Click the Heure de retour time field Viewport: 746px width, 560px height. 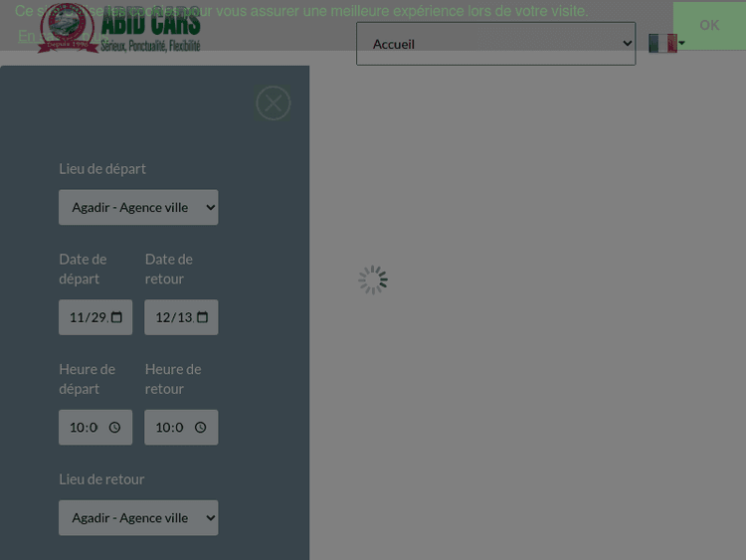(x=181, y=428)
